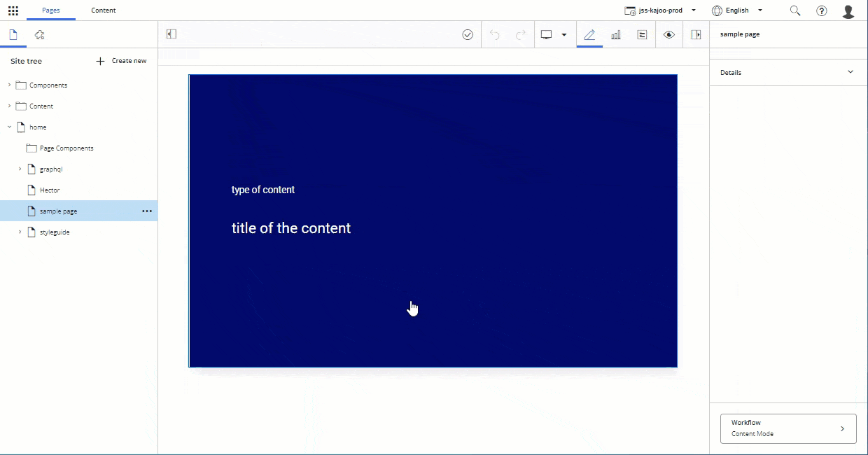Open sample page three-dots menu
The height and width of the screenshot is (455, 868).
point(147,211)
